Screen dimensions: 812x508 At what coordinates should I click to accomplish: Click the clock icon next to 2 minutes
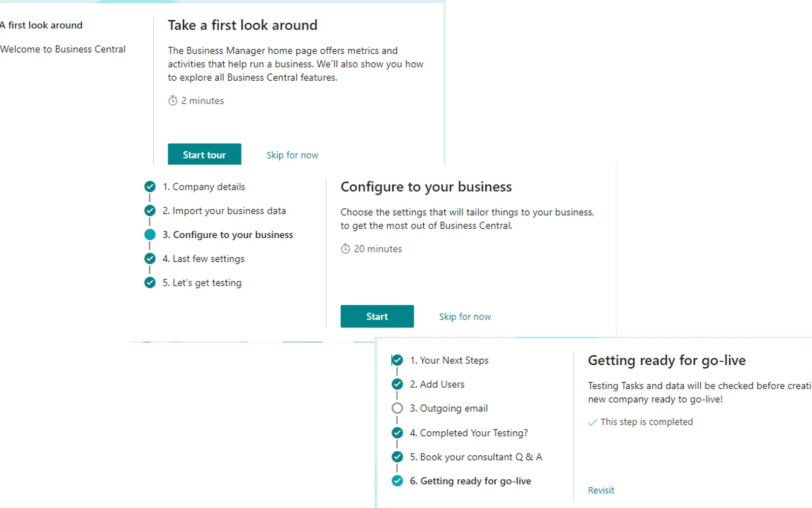coord(173,101)
